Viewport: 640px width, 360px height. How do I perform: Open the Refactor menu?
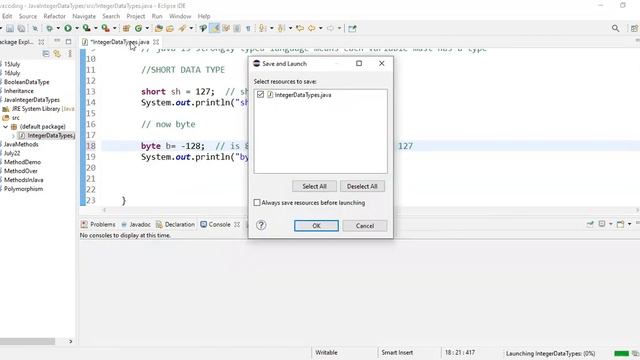(54, 16)
